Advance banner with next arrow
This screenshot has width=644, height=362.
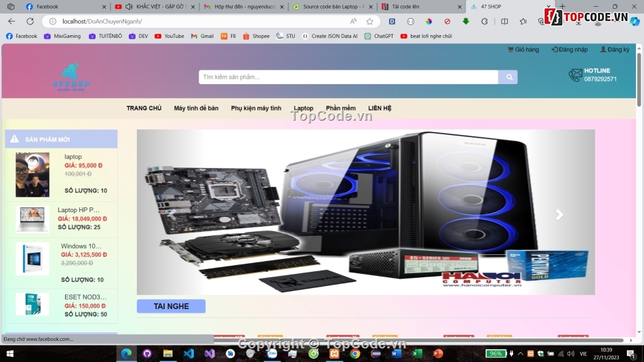[x=559, y=214]
